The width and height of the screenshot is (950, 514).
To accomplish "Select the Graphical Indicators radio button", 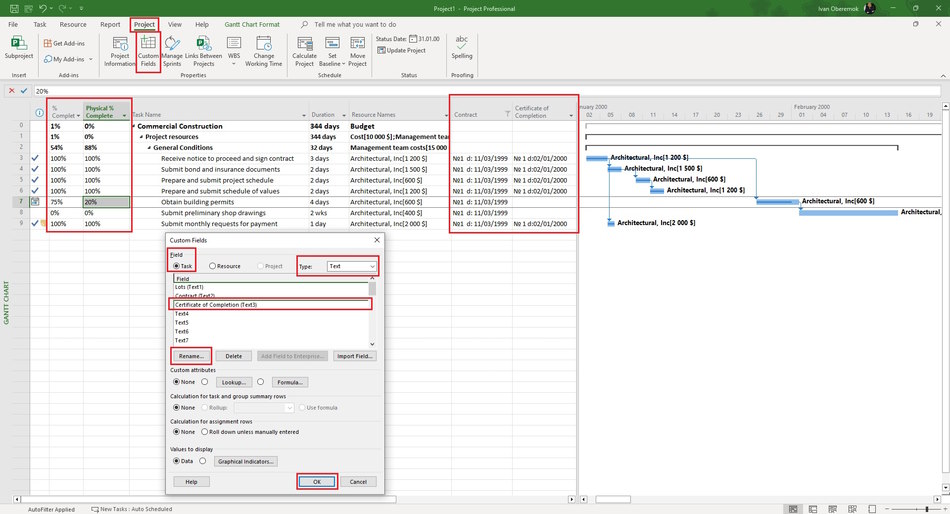I will point(203,461).
